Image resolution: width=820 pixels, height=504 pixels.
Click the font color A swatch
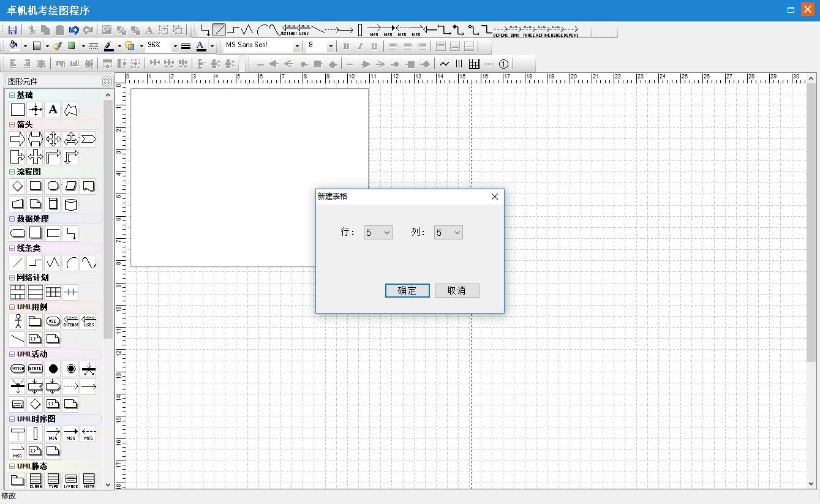[200, 46]
